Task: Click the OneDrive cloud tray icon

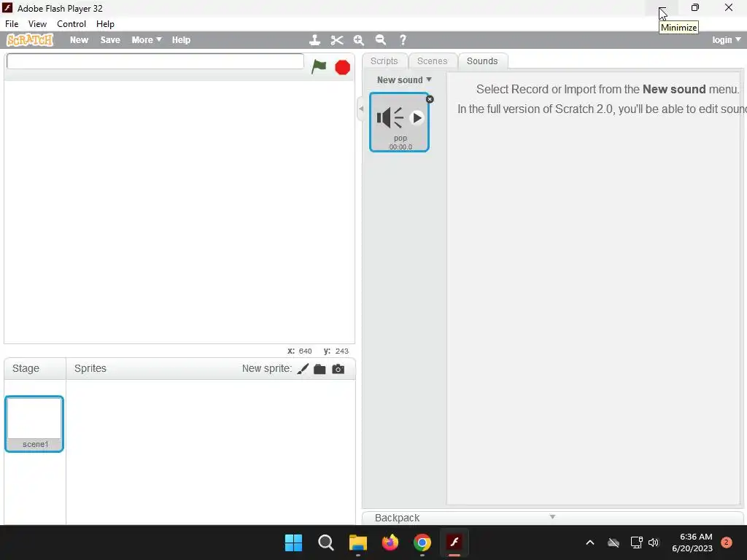Action: (x=614, y=542)
